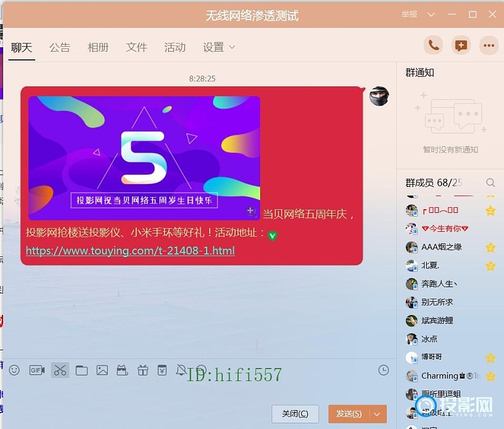The width and height of the screenshot is (504, 429).
Task: Click the 举报 report button in the title bar
Action: [409, 14]
